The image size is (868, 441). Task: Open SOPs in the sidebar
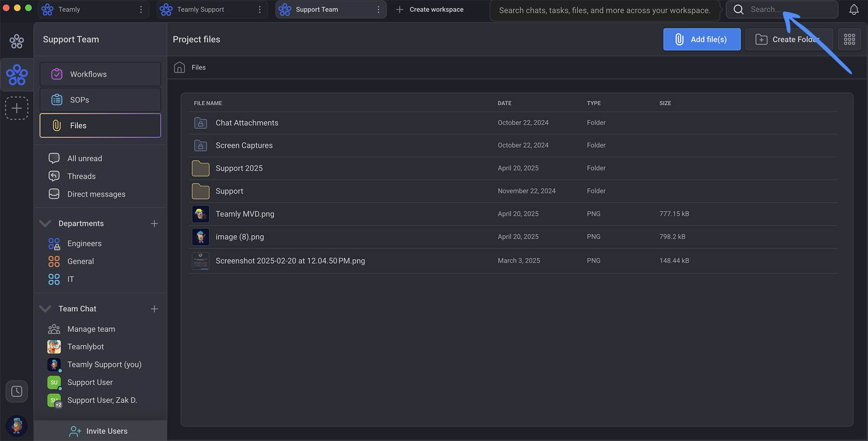tap(100, 100)
